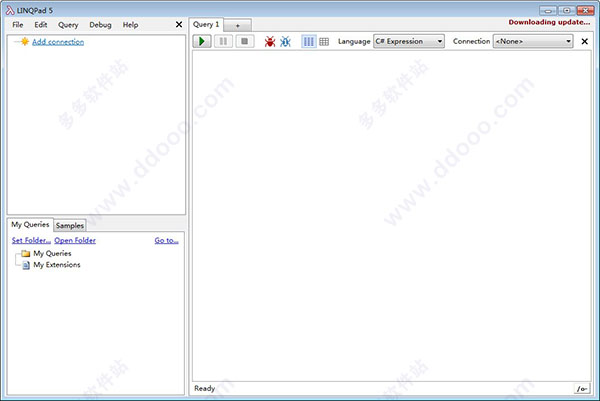Switch to the Samples tab
Viewport: 600px width, 401px height.
click(70, 225)
